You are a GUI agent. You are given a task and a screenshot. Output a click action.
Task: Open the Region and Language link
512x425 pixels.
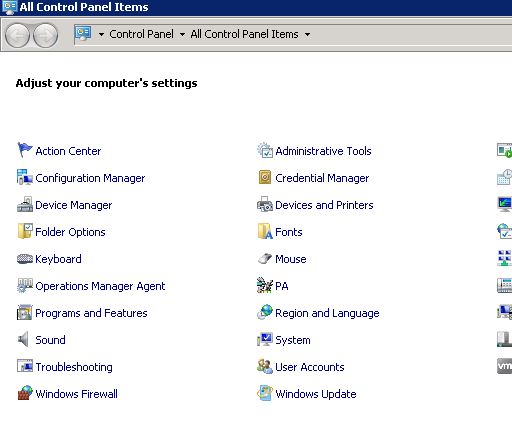[x=327, y=313]
